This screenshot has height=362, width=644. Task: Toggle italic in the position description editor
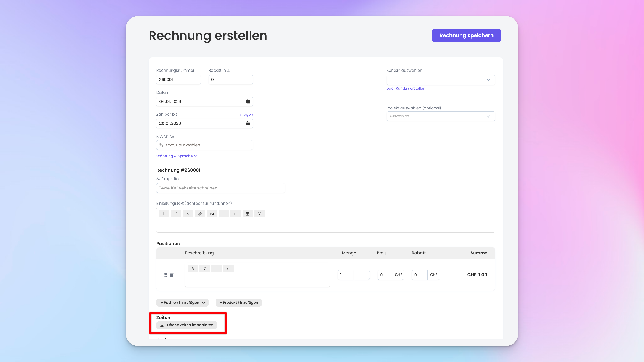[205, 269]
